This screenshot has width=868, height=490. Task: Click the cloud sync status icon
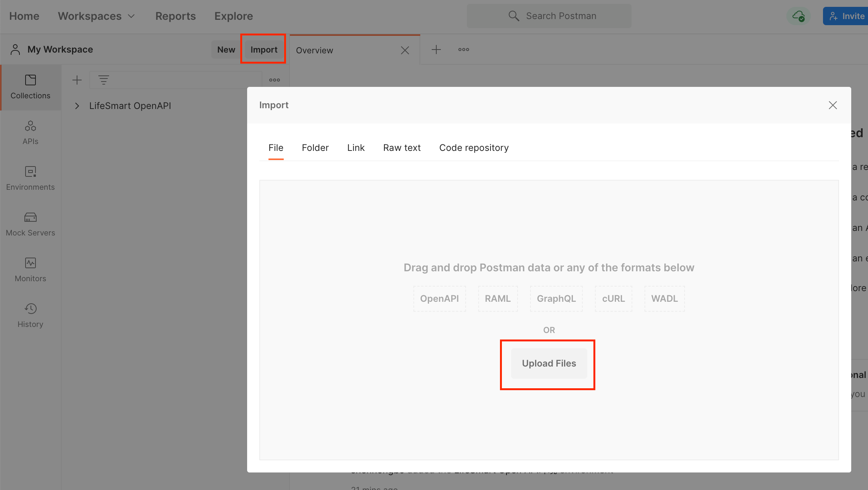click(x=799, y=16)
